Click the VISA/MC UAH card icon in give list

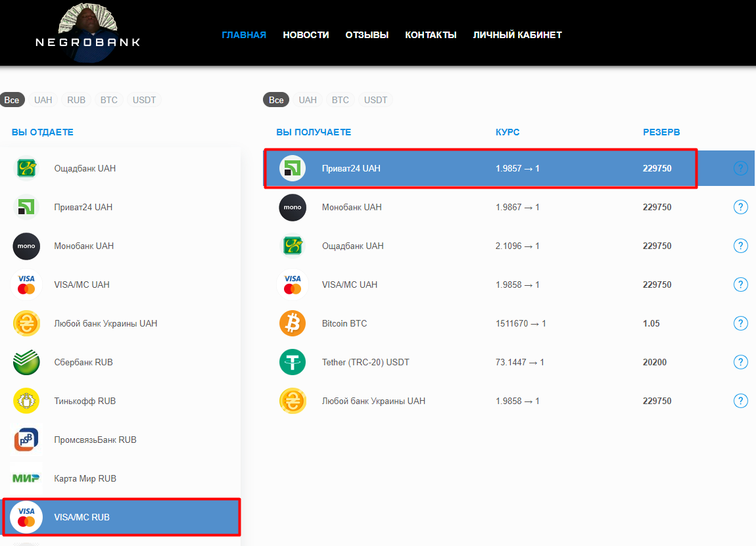tap(26, 284)
